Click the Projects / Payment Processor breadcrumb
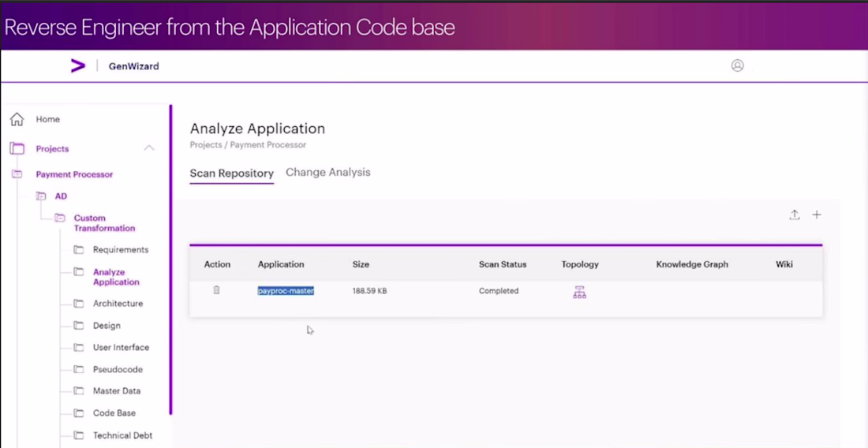This screenshot has height=448, width=868. point(248,145)
